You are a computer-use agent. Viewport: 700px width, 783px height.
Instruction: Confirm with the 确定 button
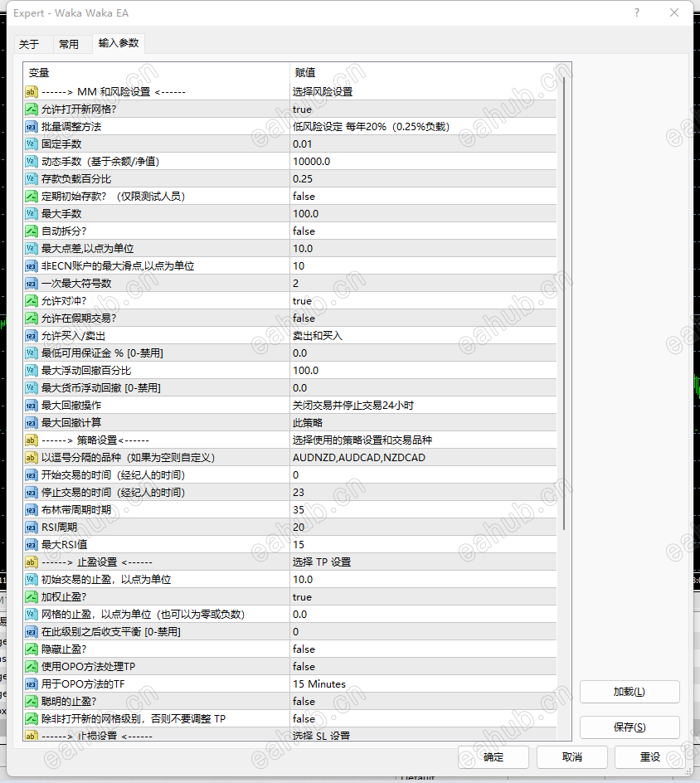(x=493, y=757)
